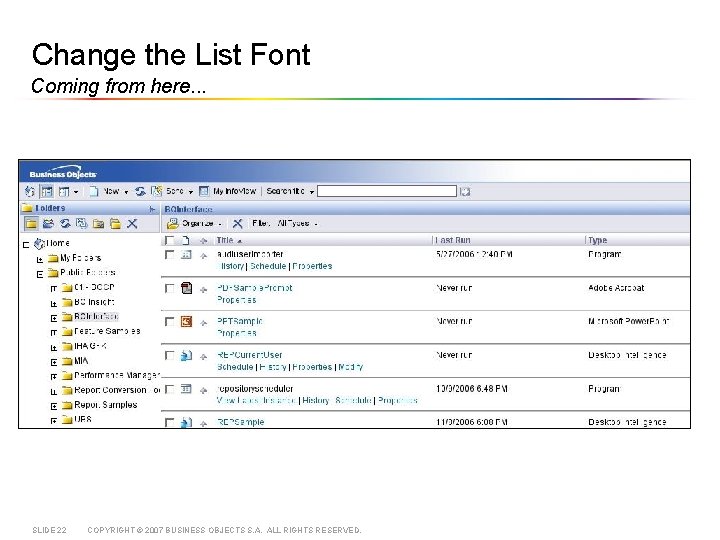Click last run date of repositoryscheduler

click(472, 389)
